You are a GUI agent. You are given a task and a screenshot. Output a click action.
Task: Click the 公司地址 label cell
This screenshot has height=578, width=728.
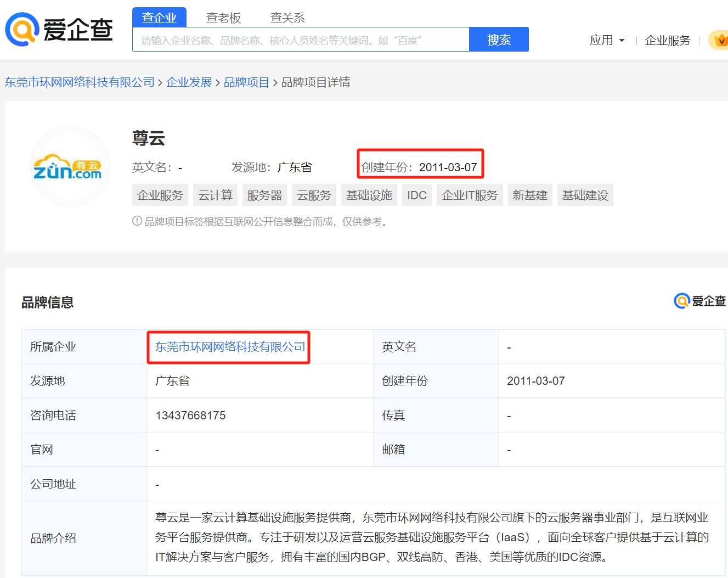click(x=84, y=484)
